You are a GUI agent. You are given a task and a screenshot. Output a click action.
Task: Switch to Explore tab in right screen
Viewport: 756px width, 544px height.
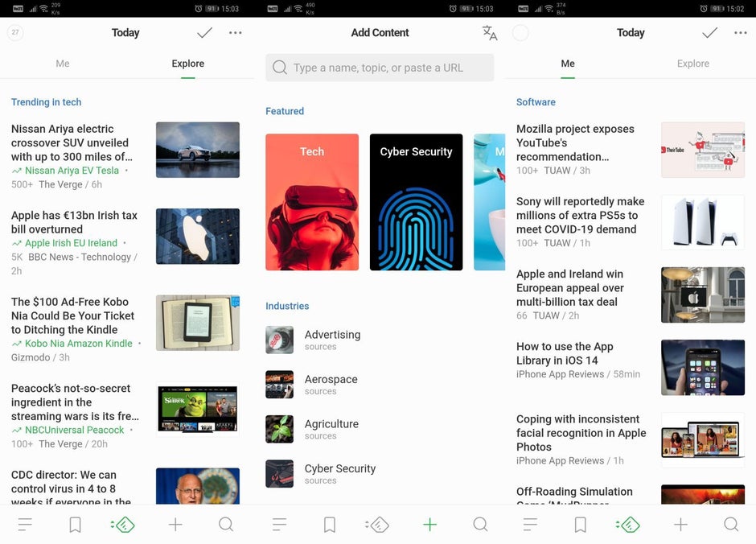tap(692, 64)
